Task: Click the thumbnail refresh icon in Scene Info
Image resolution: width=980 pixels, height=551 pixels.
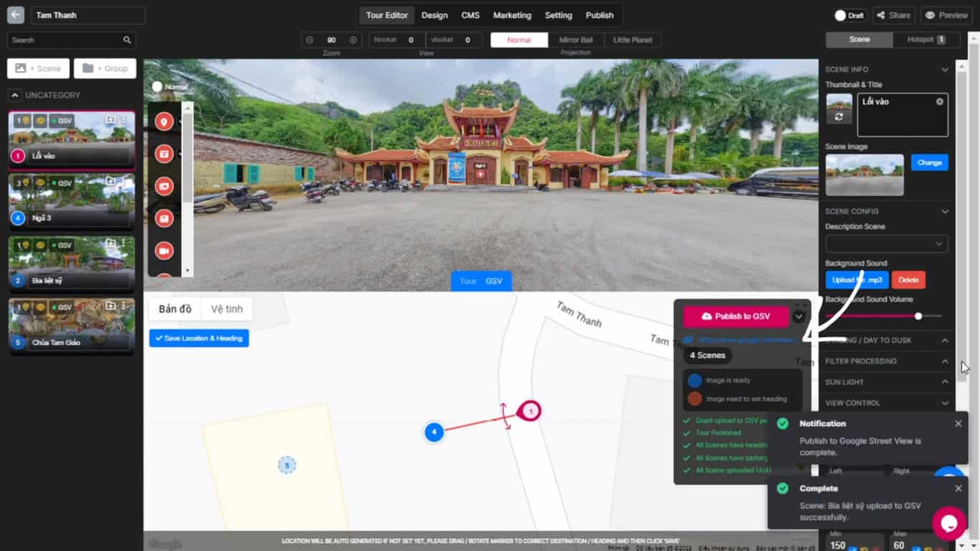Action: click(x=839, y=115)
